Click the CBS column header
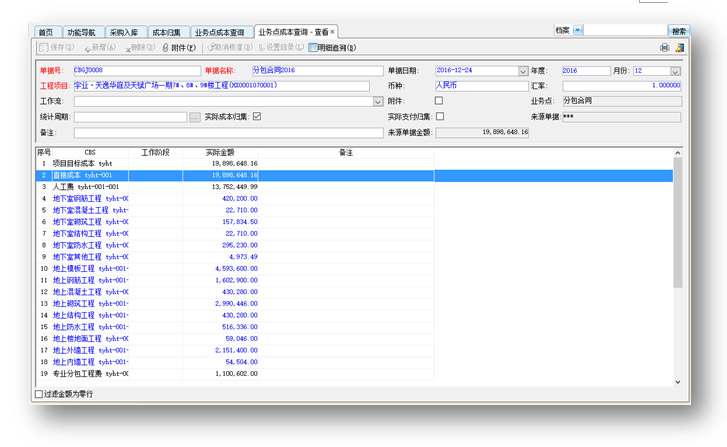Image resolution: width=727 pixels, height=447 pixels. click(90, 152)
